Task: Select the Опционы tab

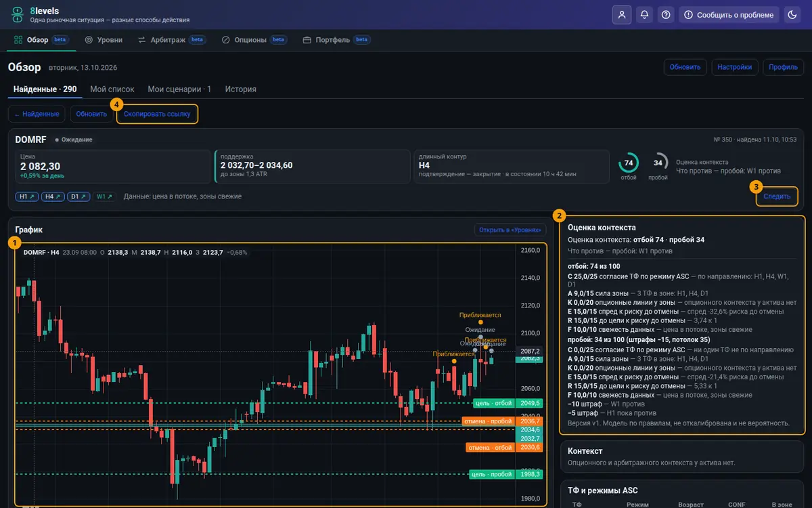Action: click(254, 40)
